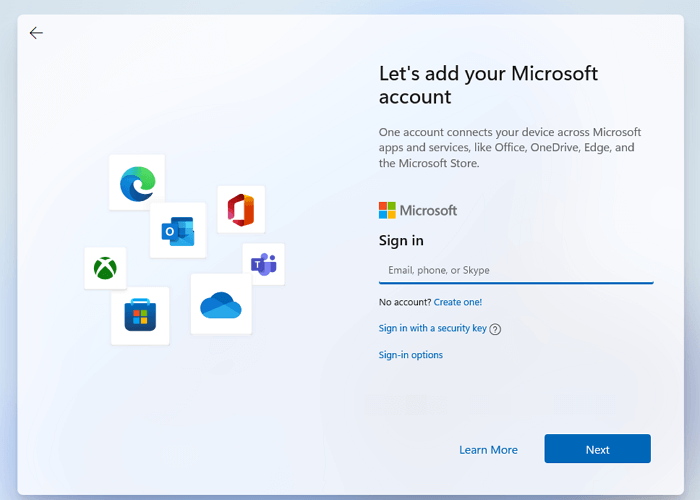Open the security key help question mark
This screenshot has width=700, height=500.
tap(495, 329)
